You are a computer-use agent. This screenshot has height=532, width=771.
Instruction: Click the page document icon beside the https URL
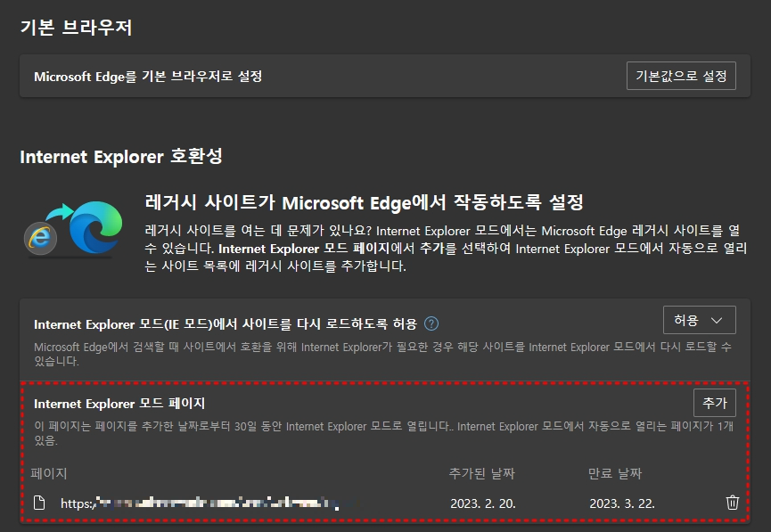click(39, 503)
